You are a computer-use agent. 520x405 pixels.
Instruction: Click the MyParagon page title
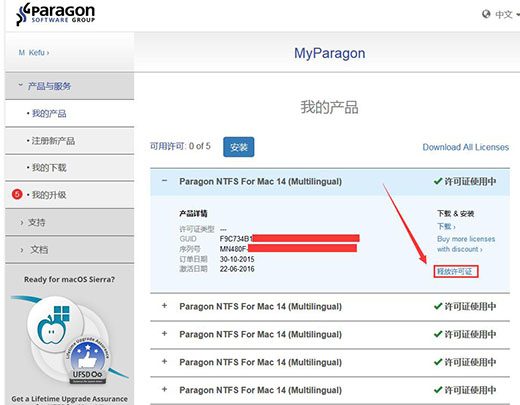tap(329, 53)
